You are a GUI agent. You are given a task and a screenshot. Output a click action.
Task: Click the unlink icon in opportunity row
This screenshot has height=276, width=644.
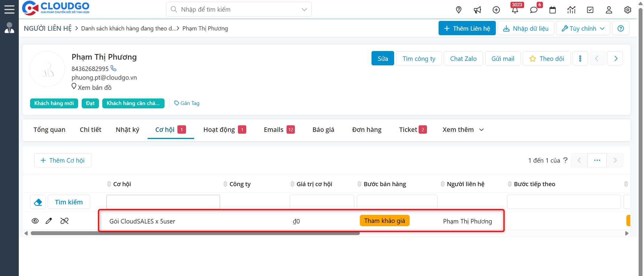(64, 221)
